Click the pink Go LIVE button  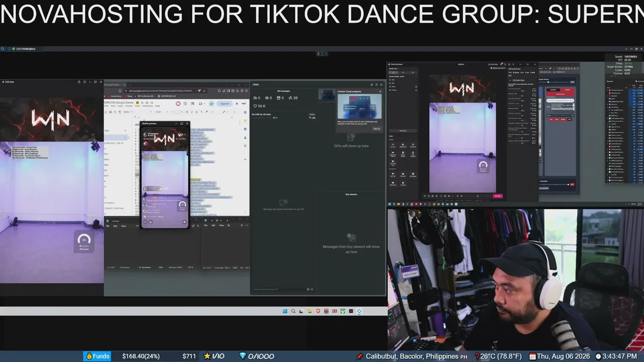click(x=498, y=196)
